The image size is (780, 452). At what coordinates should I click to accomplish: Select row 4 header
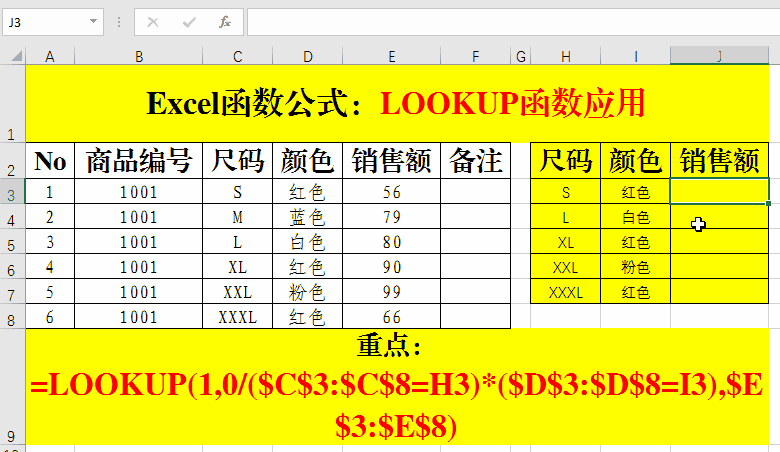point(12,216)
